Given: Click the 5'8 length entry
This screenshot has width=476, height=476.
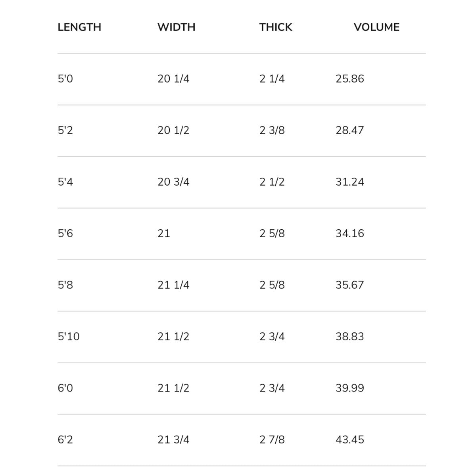Looking at the screenshot, I should pos(65,285).
